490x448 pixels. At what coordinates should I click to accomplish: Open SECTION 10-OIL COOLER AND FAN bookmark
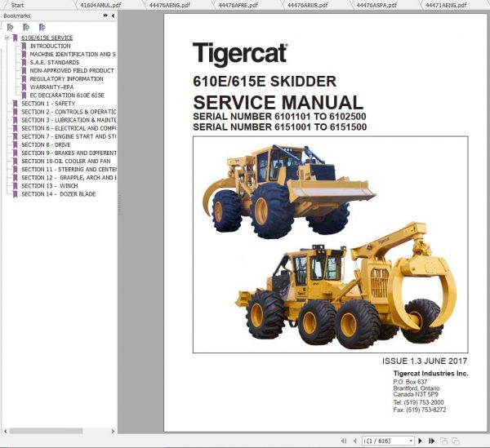(x=66, y=161)
